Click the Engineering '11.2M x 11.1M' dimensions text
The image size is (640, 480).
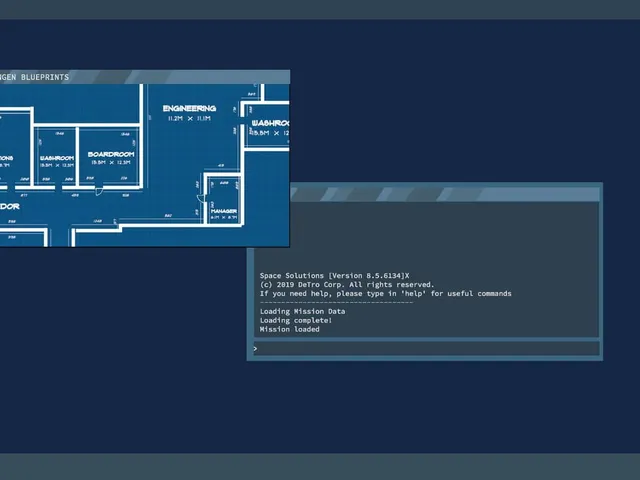189,118
